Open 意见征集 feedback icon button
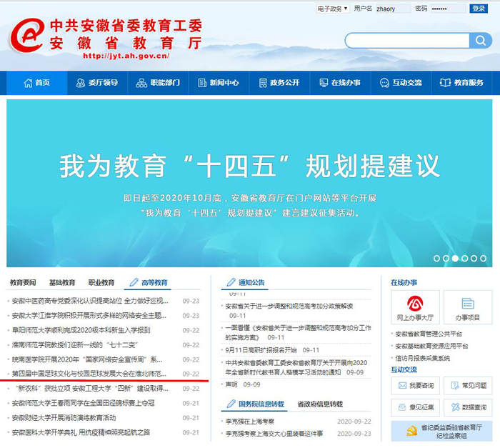The image size is (500, 448). [415, 407]
